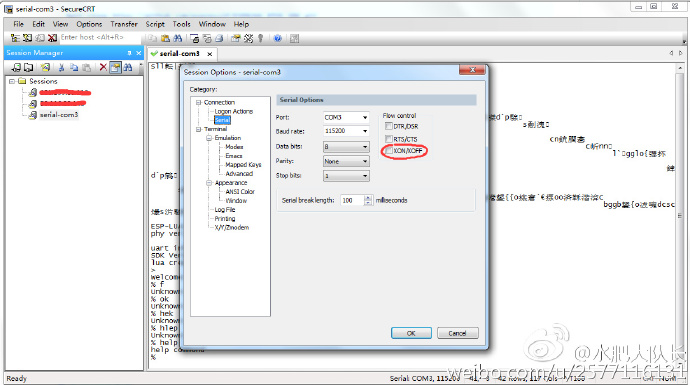This screenshot has width=690, height=385.
Task: Enable the RTS/CTS flow control checkbox
Action: [x=389, y=139]
